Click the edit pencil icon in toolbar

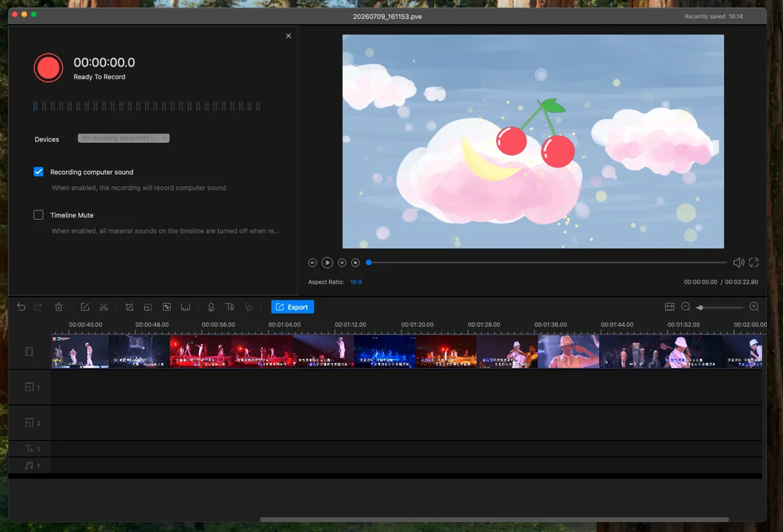tap(85, 307)
